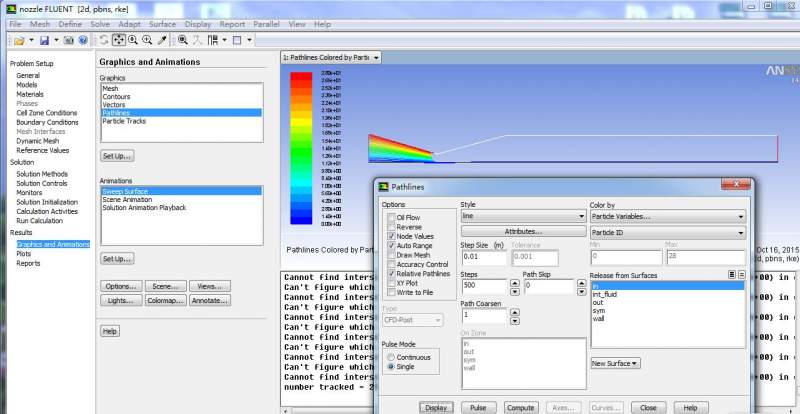Toggle the Draw Mesh checkbox
Screen dimensions: 800x414
pyautogui.click(x=390, y=254)
